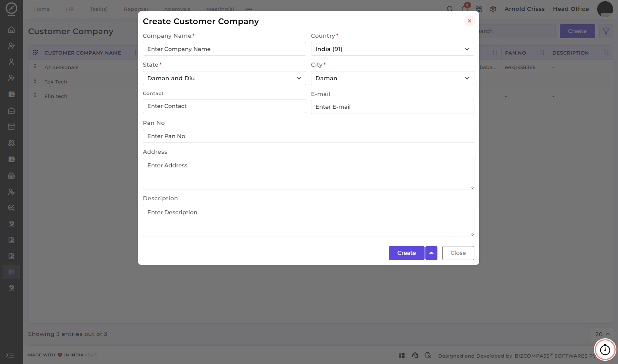Open the briefcase icon in the sidebar

[x=11, y=110]
